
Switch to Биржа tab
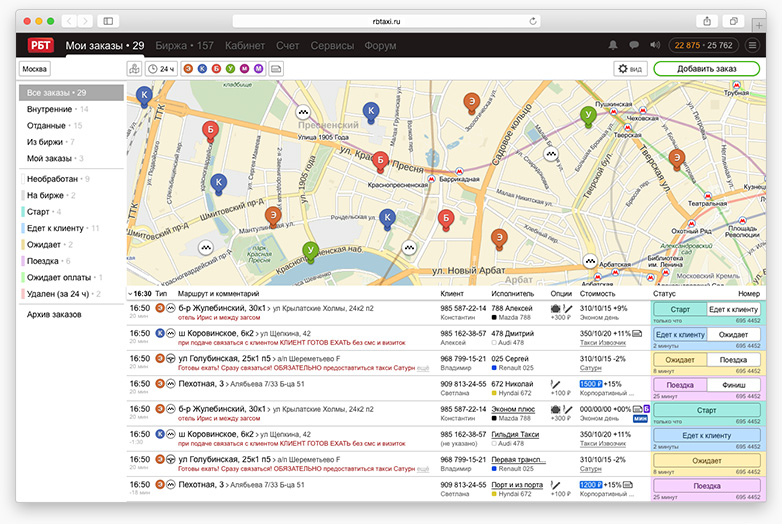click(x=185, y=45)
